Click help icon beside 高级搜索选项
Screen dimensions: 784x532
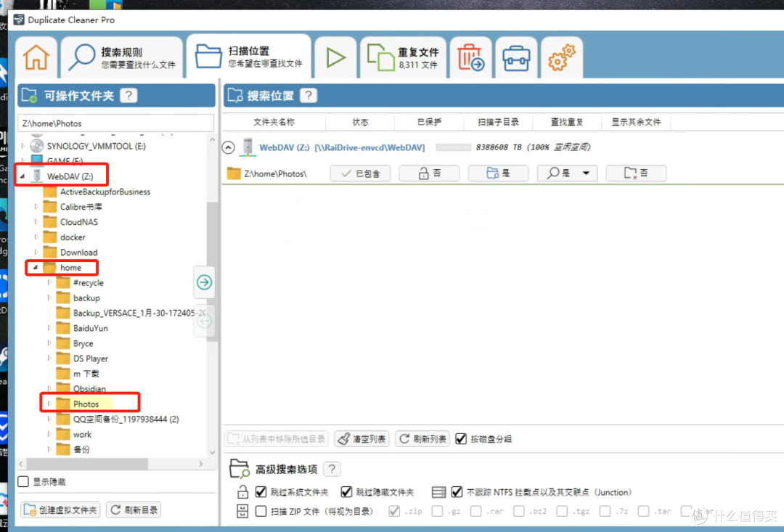click(x=332, y=469)
